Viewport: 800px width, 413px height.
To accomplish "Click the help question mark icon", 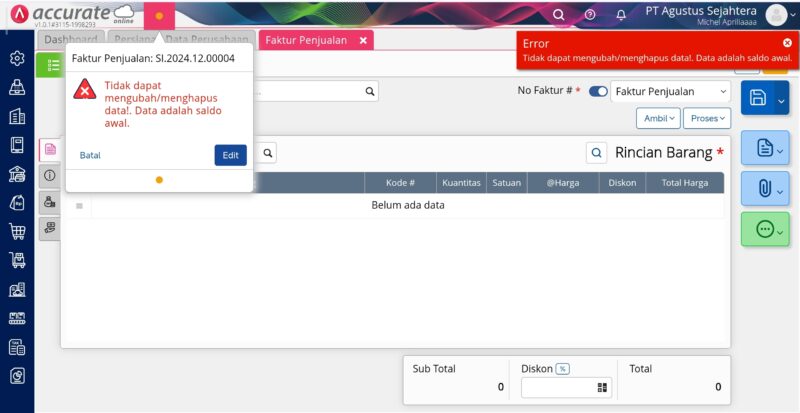I will (x=590, y=15).
